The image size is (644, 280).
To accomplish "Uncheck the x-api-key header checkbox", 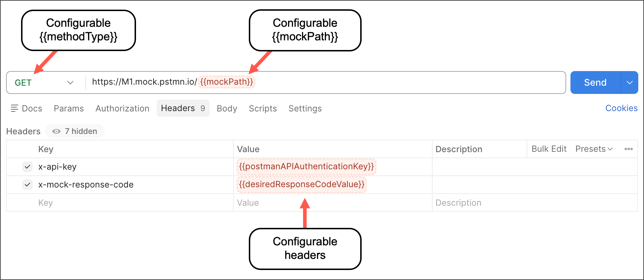I will click(x=27, y=167).
